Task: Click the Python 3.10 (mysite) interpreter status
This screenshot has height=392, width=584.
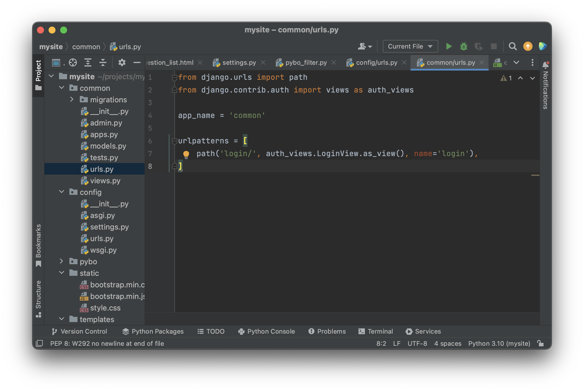Action: point(499,343)
